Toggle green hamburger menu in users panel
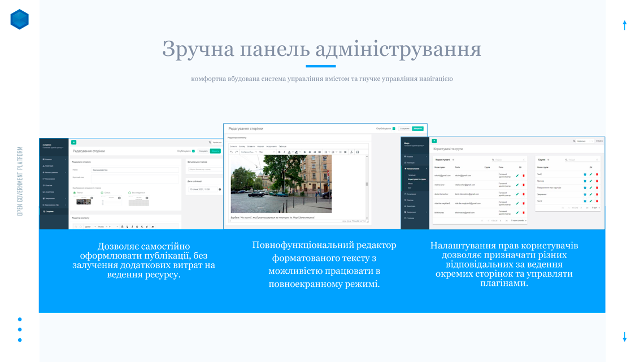This screenshot has height=362, width=644. click(x=434, y=141)
